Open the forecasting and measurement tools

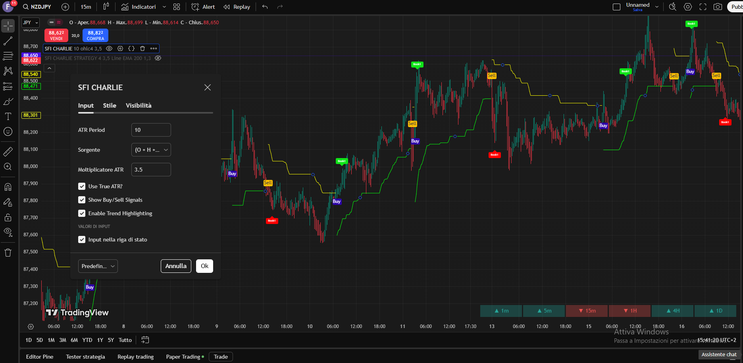(8, 86)
